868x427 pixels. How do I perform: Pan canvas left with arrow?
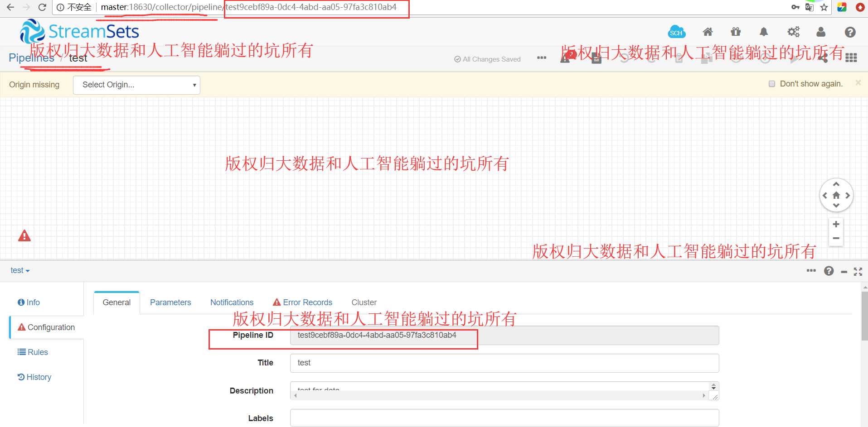[x=825, y=196]
